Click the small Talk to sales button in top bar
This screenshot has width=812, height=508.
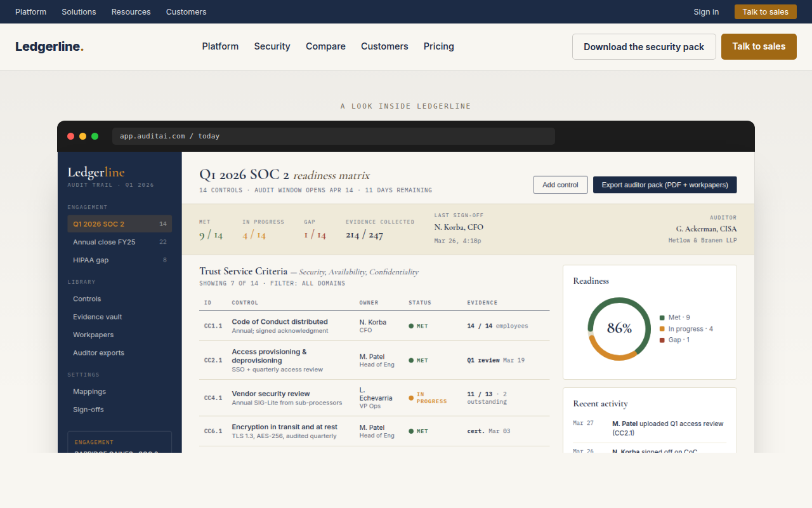point(765,11)
